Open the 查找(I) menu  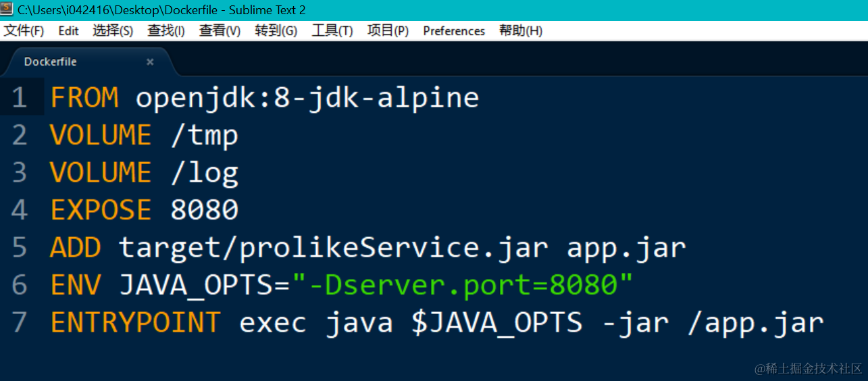(x=166, y=31)
